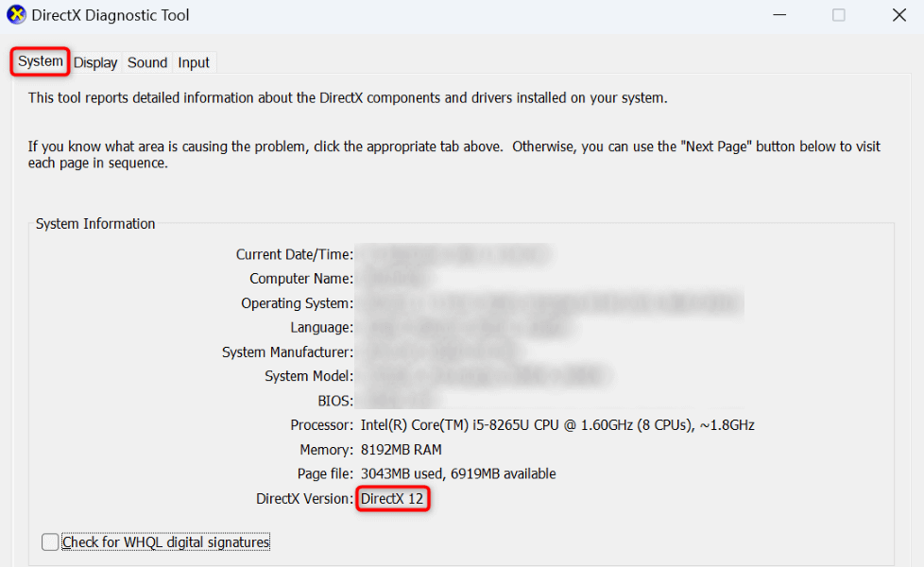Viewport: 924px width, 567px height.
Task: Click the maximize window button
Action: [x=839, y=15]
